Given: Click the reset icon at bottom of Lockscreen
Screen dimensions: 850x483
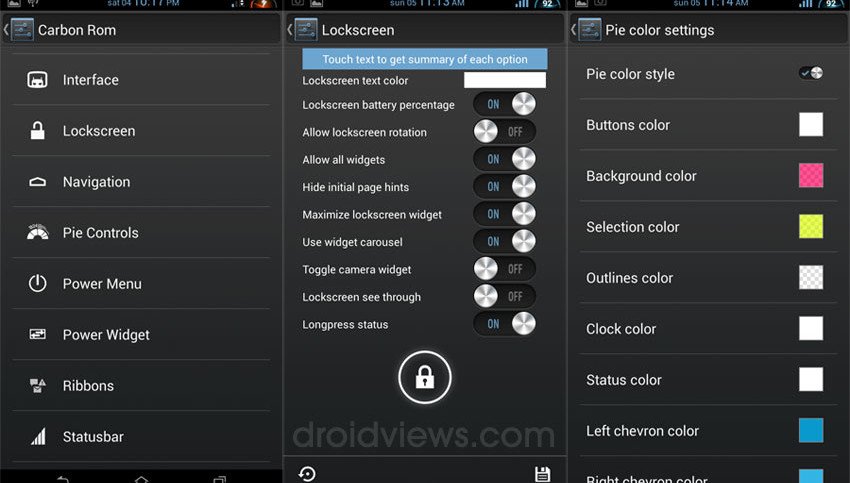Looking at the screenshot, I should pyautogui.click(x=307, y=474).
